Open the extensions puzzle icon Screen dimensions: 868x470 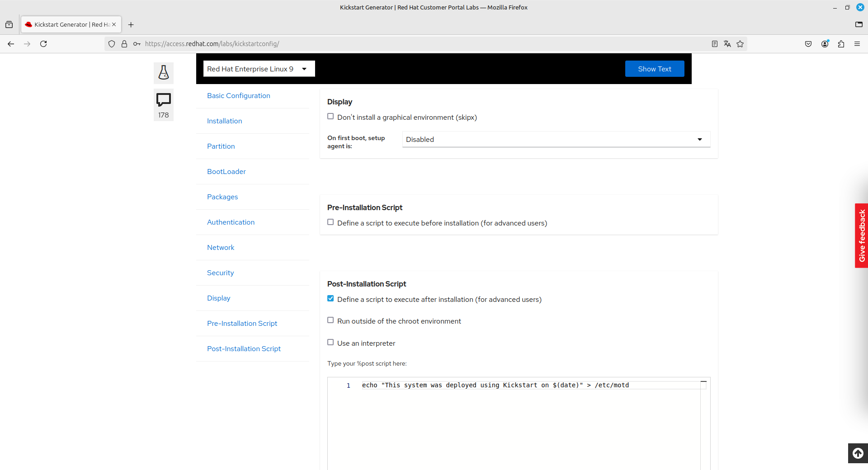pos(841,44)
